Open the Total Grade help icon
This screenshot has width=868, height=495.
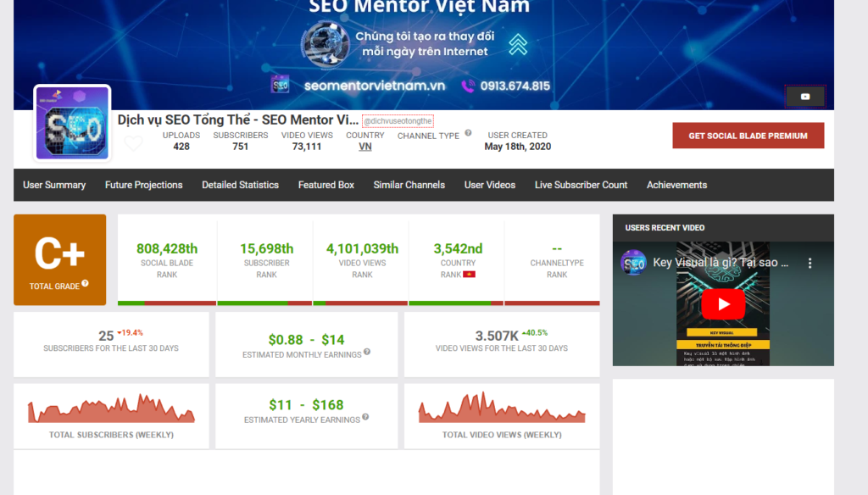[86, 283]
